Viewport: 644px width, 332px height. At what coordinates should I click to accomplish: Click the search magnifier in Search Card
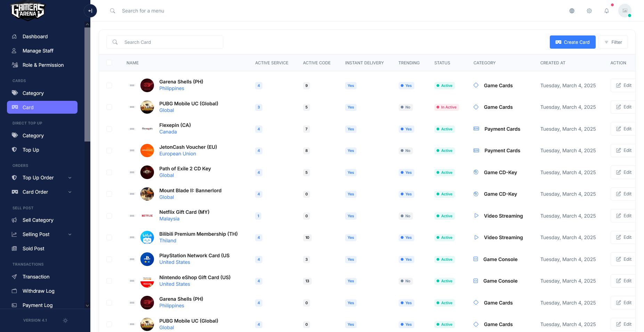click(115, 42)
